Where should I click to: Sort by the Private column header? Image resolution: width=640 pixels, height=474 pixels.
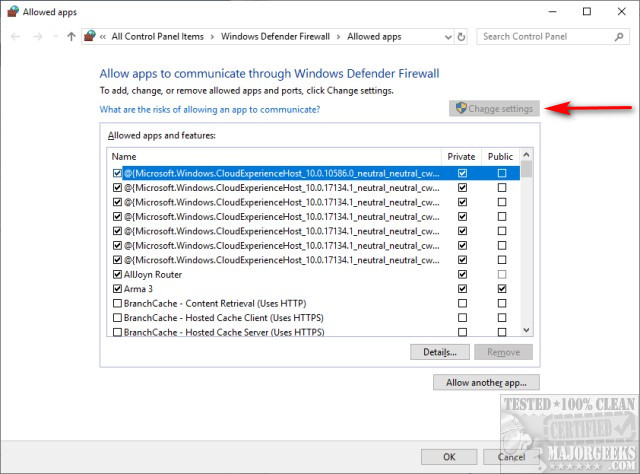tap(461, 157)
